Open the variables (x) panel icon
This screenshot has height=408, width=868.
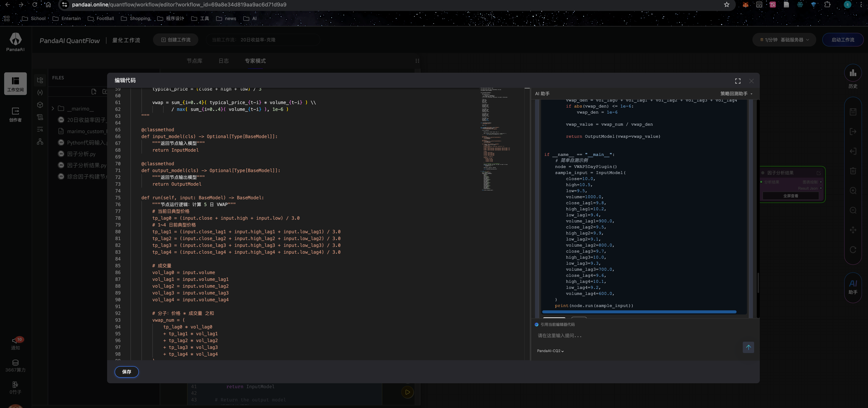tap(40, 92)
